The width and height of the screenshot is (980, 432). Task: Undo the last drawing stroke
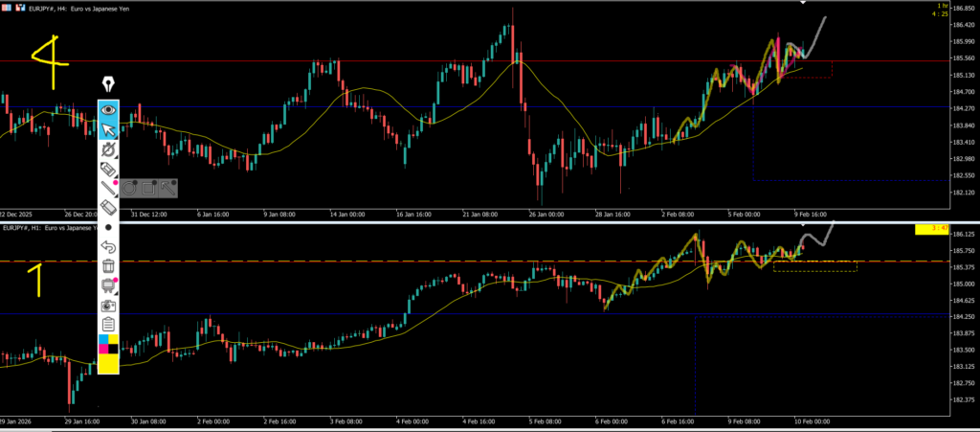click(108, 247)
